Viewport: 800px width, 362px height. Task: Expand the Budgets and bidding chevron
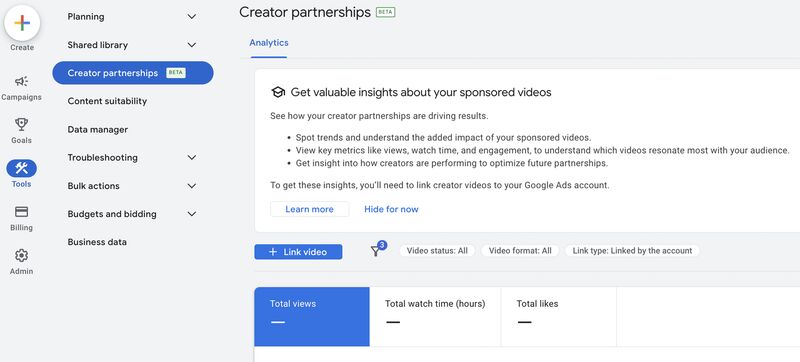(x=192, y=214)
